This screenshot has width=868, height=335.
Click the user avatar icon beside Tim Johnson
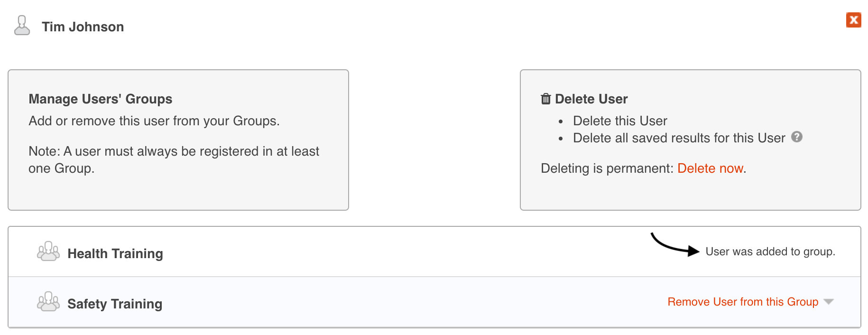22,26
